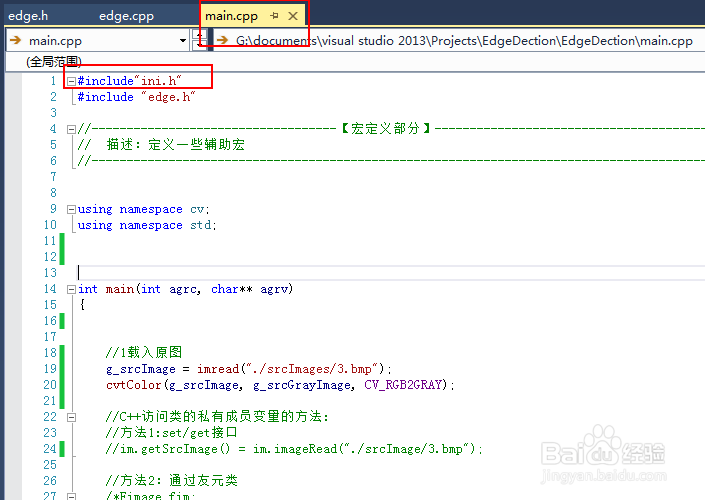The width and height of the screenshot is (705, 500).
Task: Collapse the main function at line 14
Action: (71, 290)
